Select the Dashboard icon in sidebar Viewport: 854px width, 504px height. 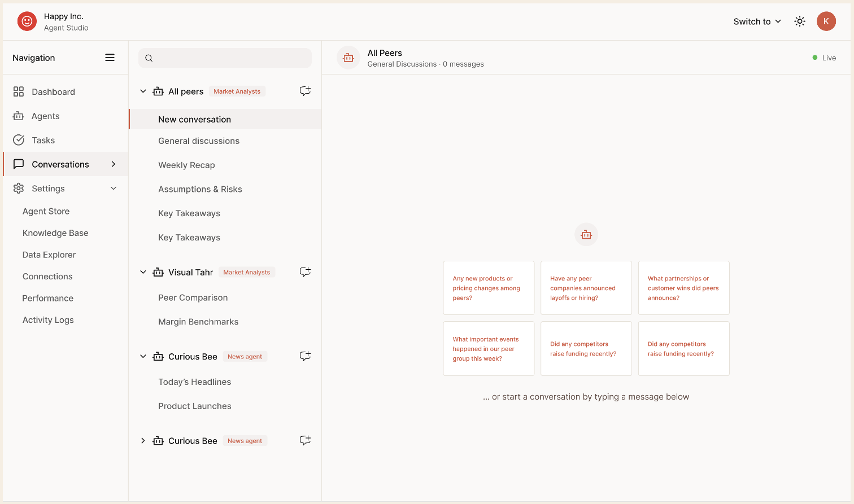[x=19, y=91]
